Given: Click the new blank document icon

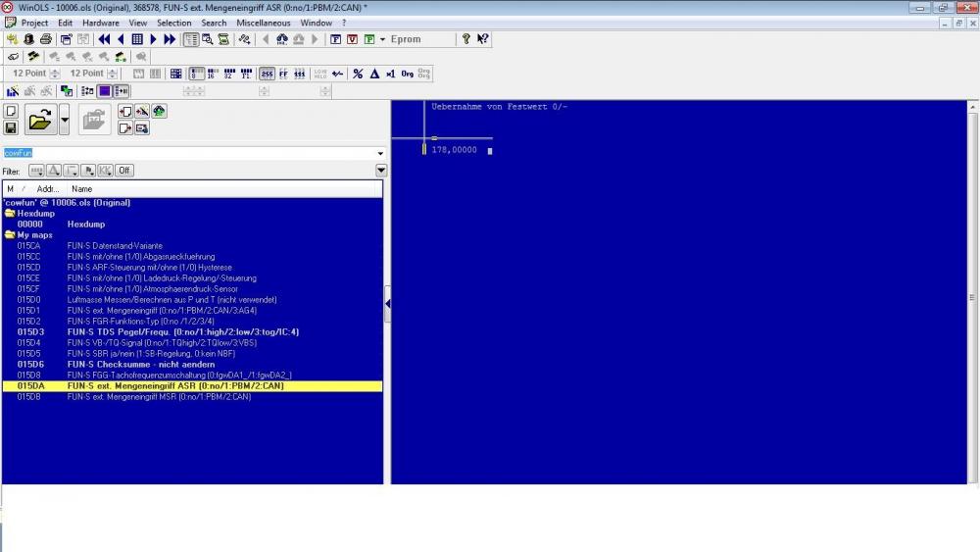Looking at the screenshot, I should pyautogui.click(x=11, y=111).
